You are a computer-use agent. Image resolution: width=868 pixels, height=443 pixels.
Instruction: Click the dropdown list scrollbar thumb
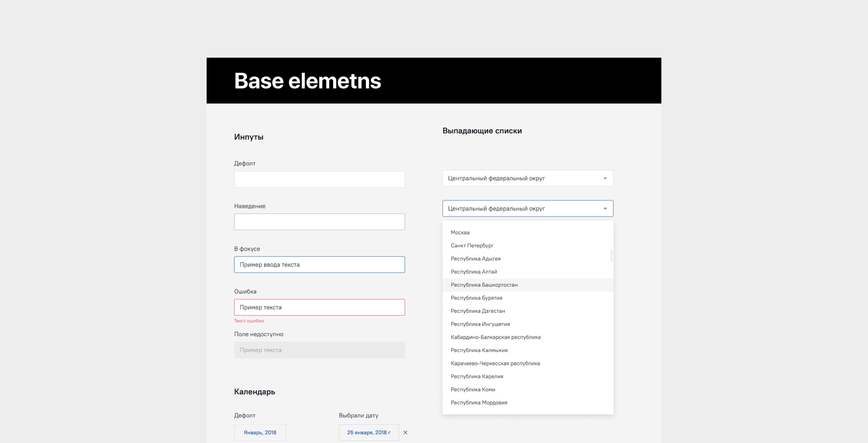[611, 255]
